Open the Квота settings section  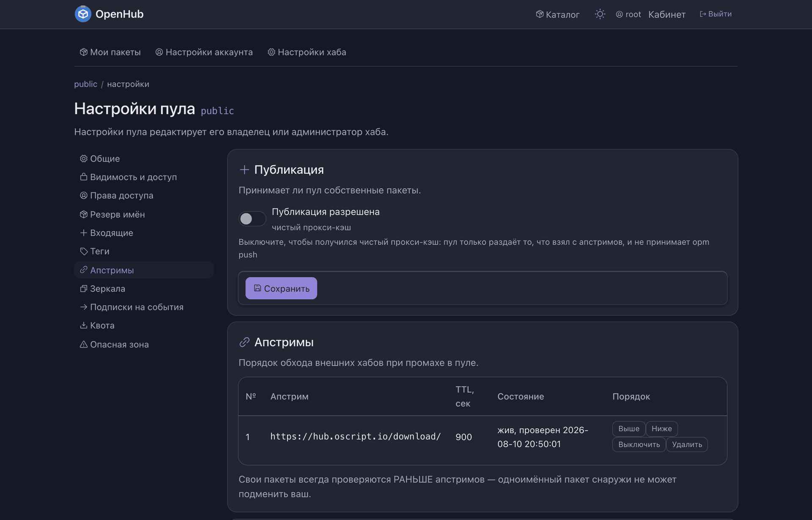point(144,325)
